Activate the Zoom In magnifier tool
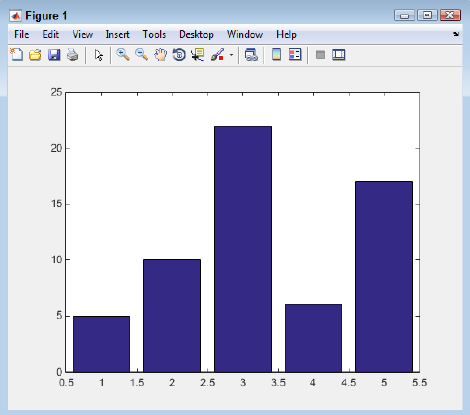Screen dimensions: 470x415 click(x=123, y=55)
